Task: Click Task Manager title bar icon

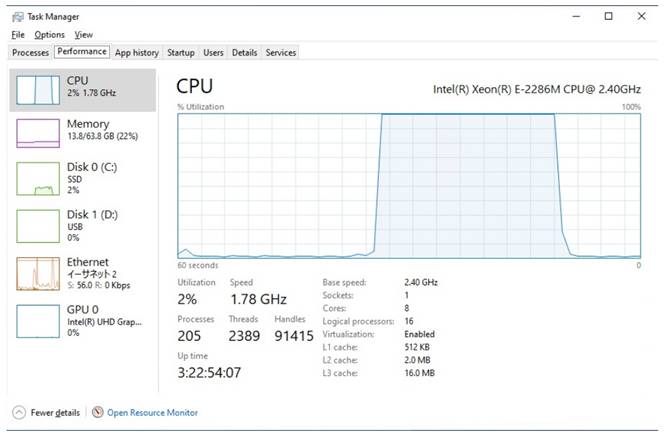Action: [x=18, y=17]
